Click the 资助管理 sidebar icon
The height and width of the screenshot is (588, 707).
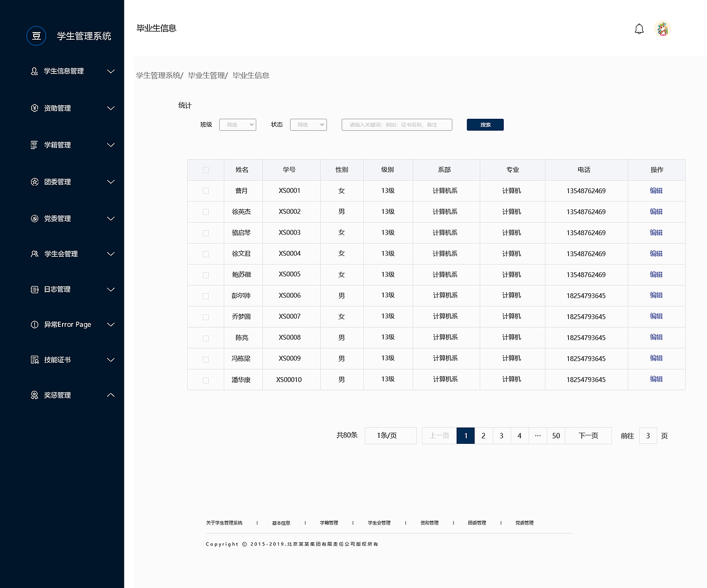34,108
